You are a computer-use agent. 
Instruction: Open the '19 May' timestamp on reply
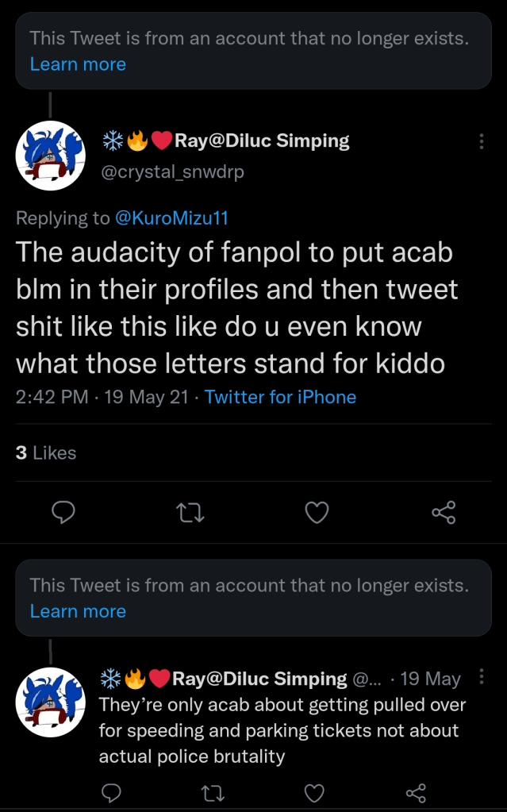430,679
